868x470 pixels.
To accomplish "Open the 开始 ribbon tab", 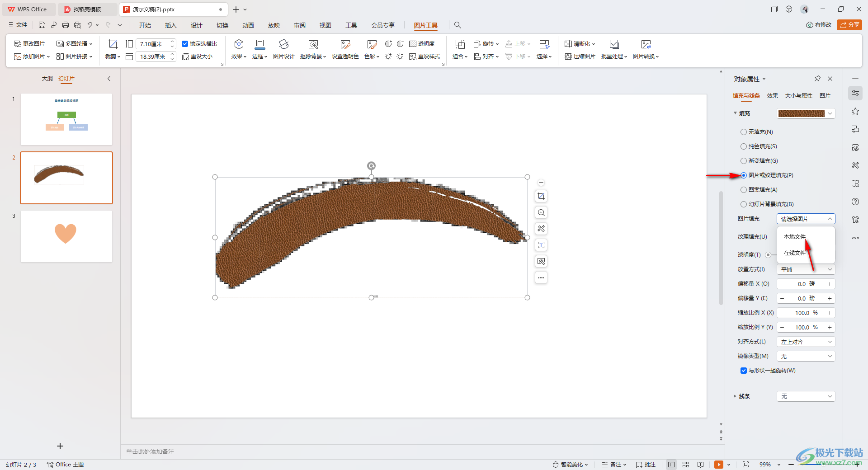I will click(145, 25).
